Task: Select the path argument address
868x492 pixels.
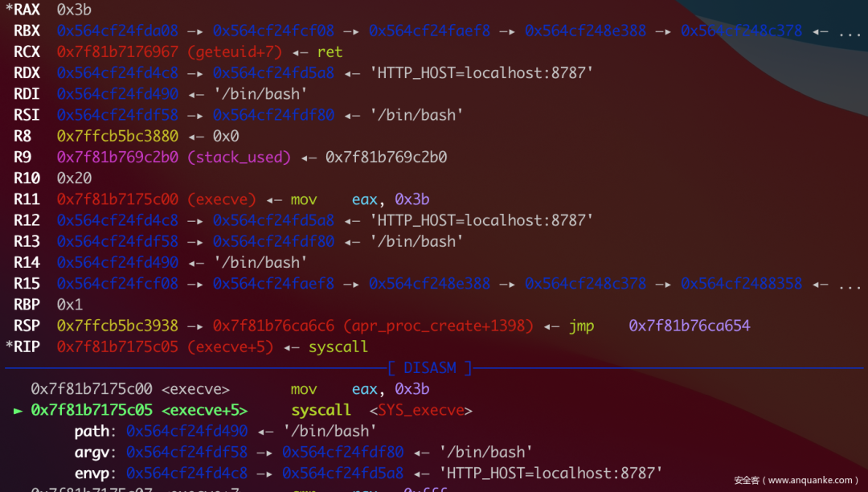Action: [x=186, y=431]
